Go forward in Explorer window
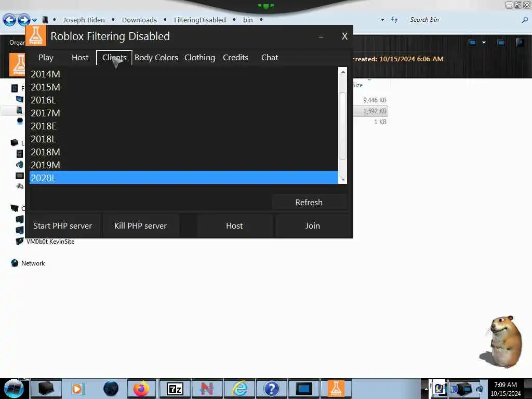 [23, 20]
